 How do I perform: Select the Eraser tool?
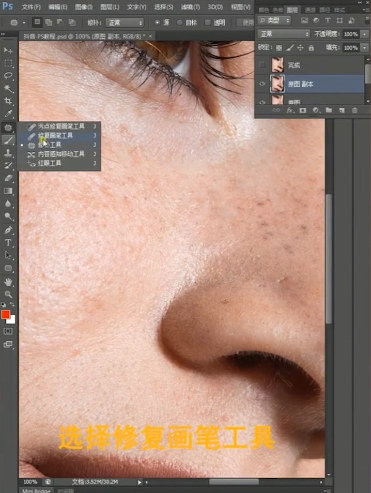8,178
